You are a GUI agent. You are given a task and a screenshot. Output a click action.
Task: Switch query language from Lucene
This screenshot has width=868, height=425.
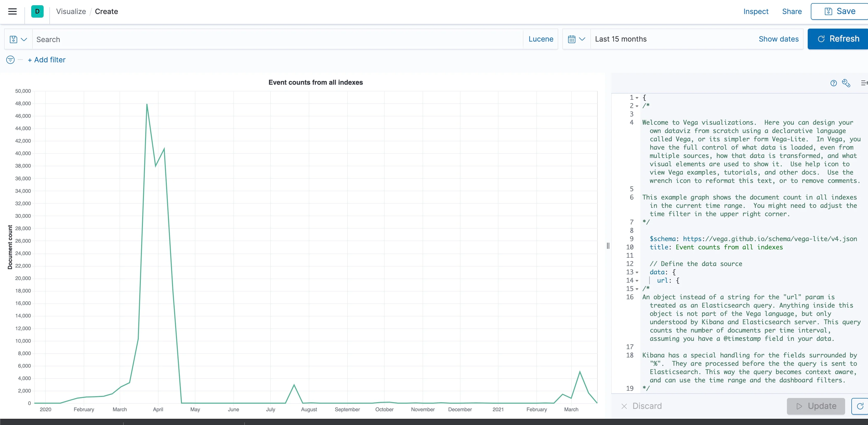541,39
